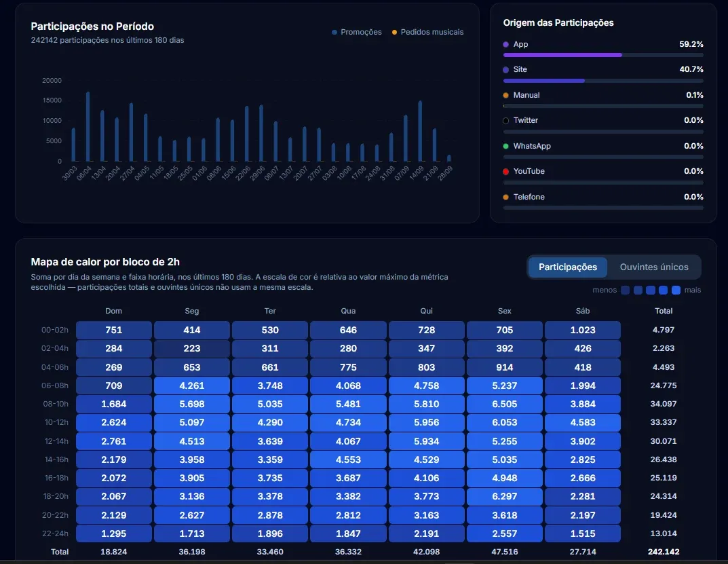Click the Mapa de calor por bloco heading
This screenshot has width=728, height=564.
105,262
